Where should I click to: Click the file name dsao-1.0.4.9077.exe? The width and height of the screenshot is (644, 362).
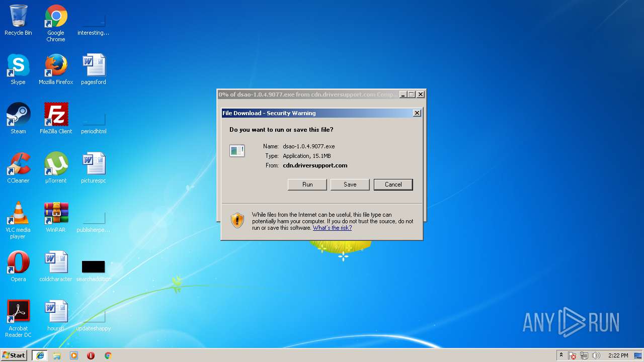308,146
